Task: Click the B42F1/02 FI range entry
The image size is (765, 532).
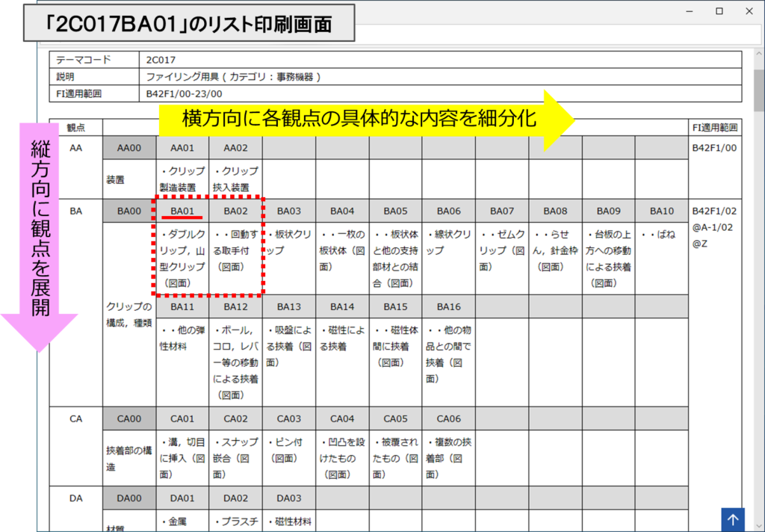Action: [x=714, y=211]
